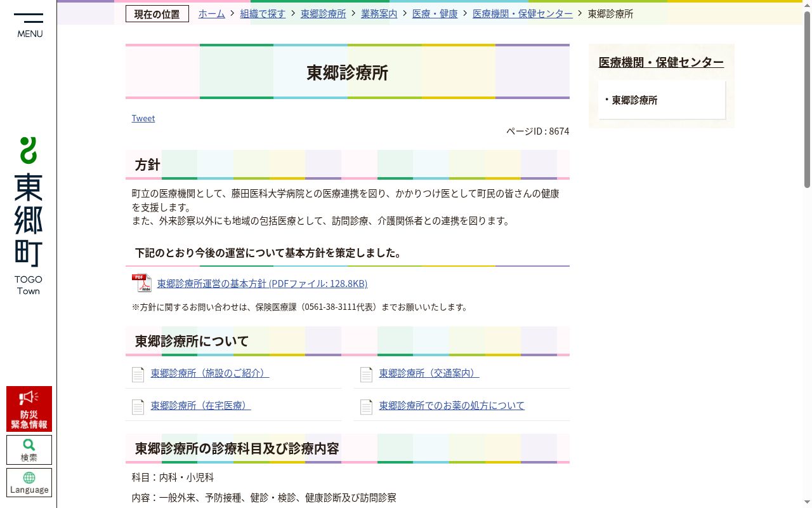The image size is (812, 508).
Task: Click the 科目：内科・小児科 line
Action: [x=173, y=478]
